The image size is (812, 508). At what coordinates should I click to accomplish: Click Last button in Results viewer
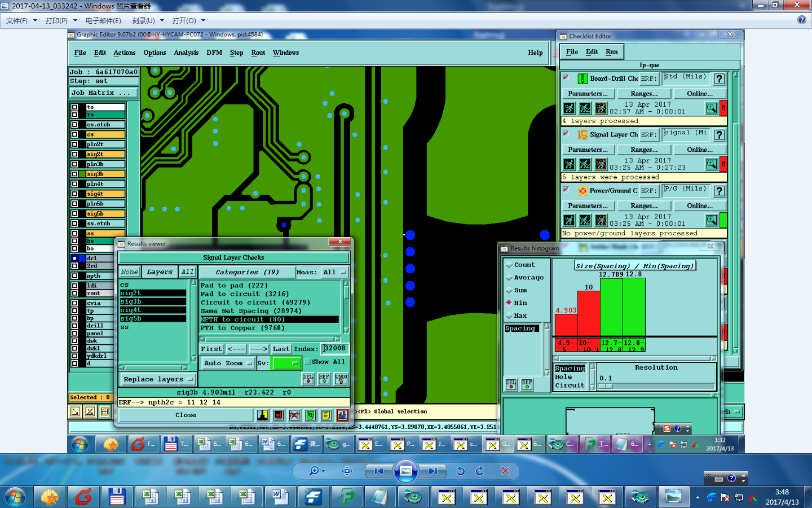pos(281,349)
